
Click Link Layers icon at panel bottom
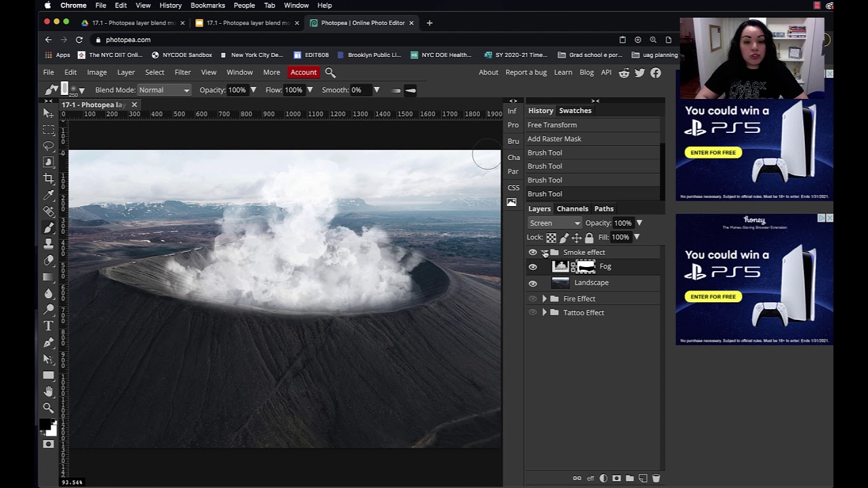[577, 478]
